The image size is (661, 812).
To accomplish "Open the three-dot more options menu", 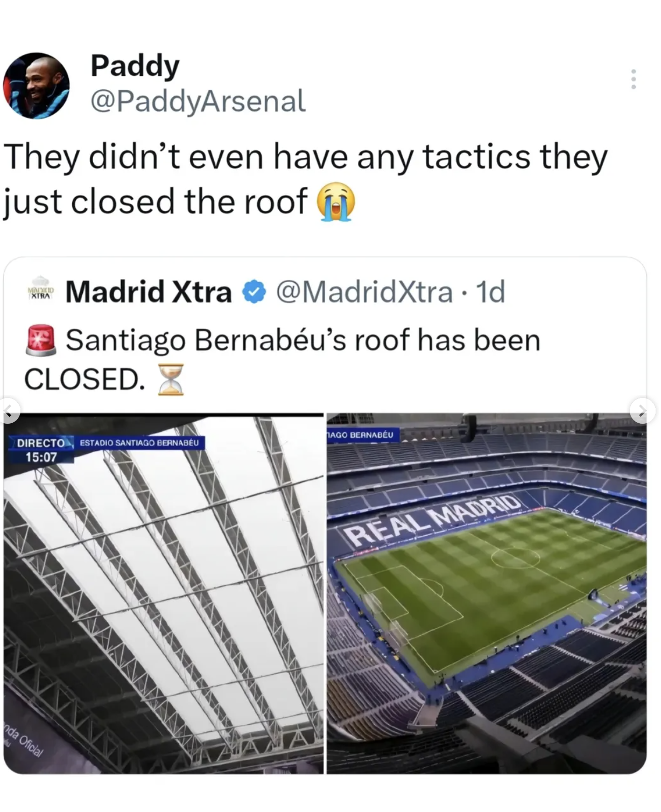I will coord(634,79).
